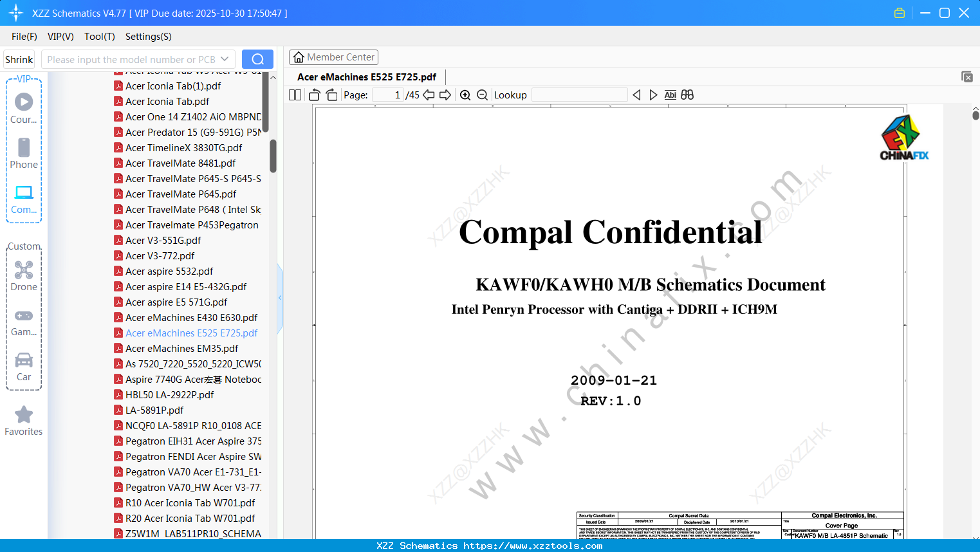Open Acer V3-551G.pdf

[x=163, y=241]
